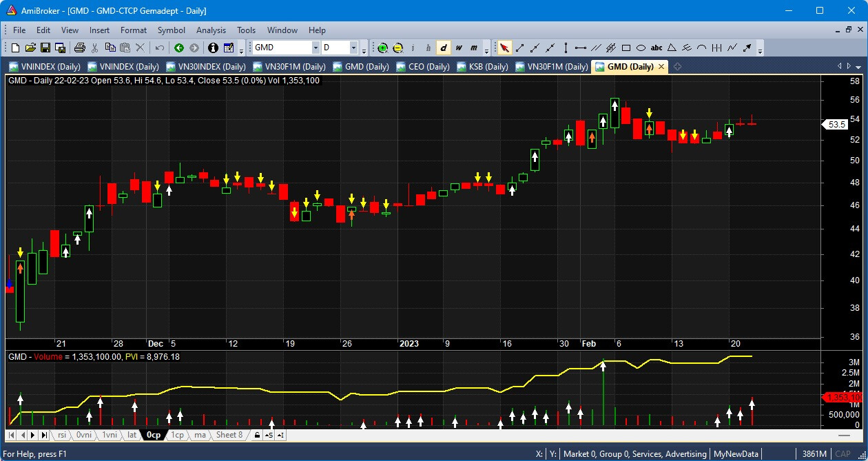Open the Analysis menu
This screenshot has width=868, height=461.
211,30
